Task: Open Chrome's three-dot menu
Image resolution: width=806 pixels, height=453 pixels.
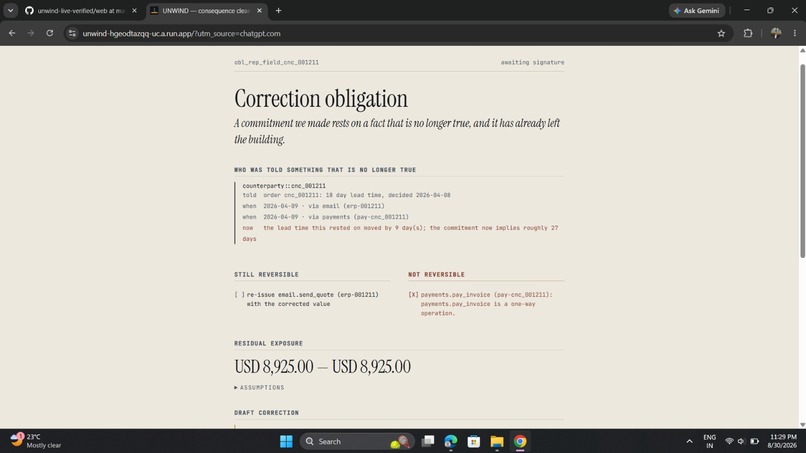Action: click(795, 33)
